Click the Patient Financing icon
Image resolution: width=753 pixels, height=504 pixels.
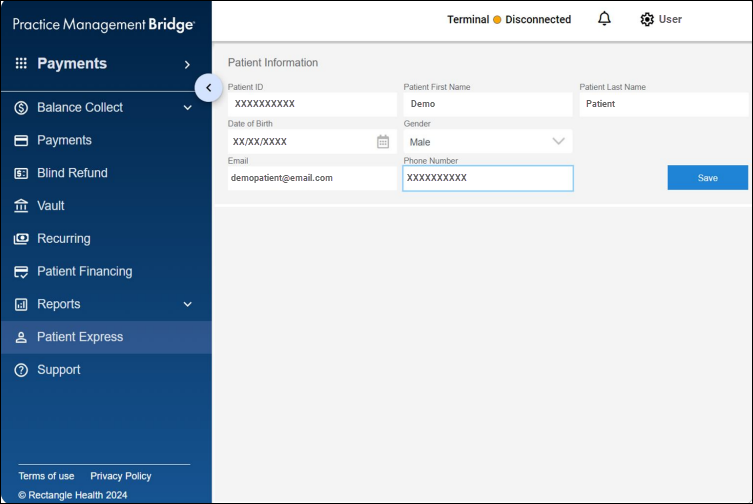[x=21, y=272]
